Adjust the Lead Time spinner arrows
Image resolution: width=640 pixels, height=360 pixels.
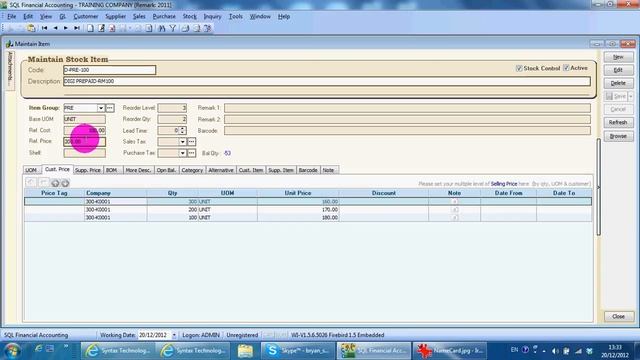pyautogui.click(x=182, y=131)
